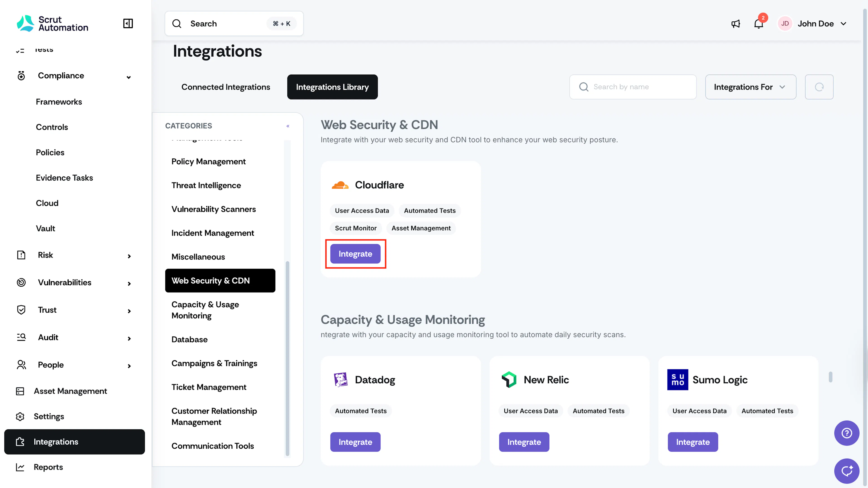Open the Integrations For dropdown
Screen dimensions: 868x488
click(x=750, y=87)
